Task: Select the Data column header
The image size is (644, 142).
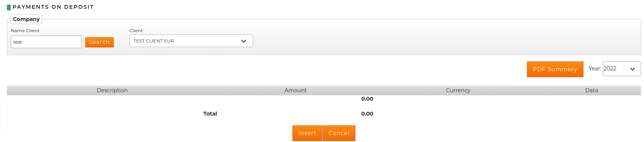Action: pos(592,90)
